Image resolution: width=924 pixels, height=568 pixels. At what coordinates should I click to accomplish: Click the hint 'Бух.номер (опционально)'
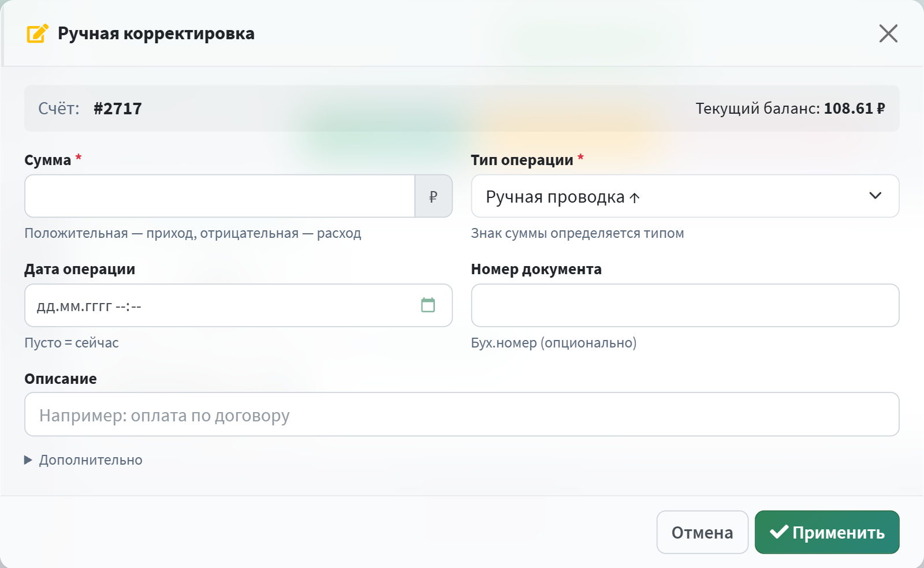[x=554, y=343]
